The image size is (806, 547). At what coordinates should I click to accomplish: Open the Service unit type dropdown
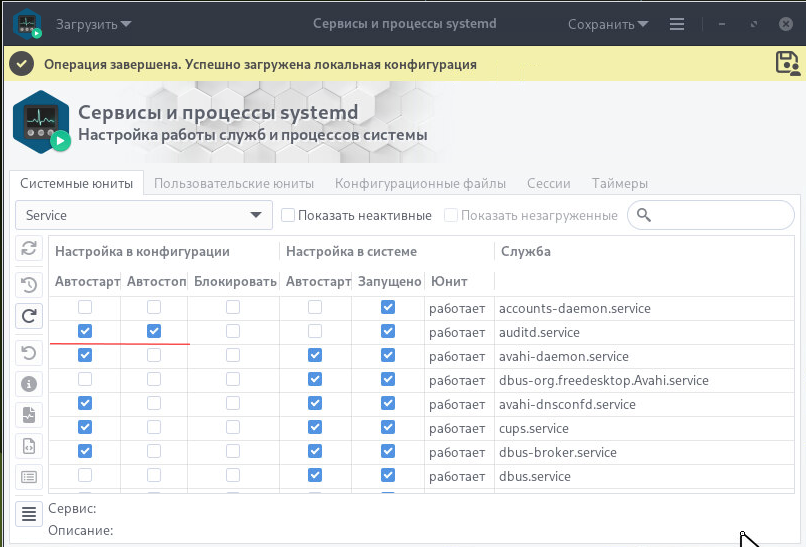[x=144, y=215]
